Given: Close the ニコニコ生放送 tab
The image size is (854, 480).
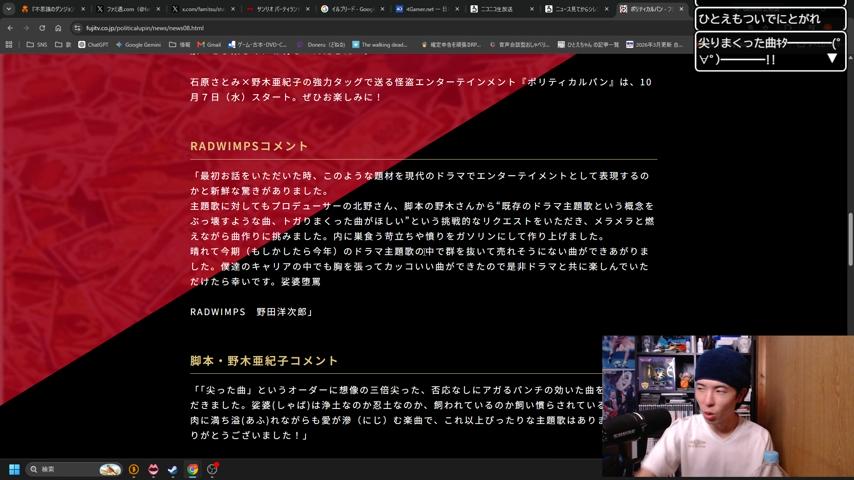Looking at the screenshot, I should (x=532, y=9).
